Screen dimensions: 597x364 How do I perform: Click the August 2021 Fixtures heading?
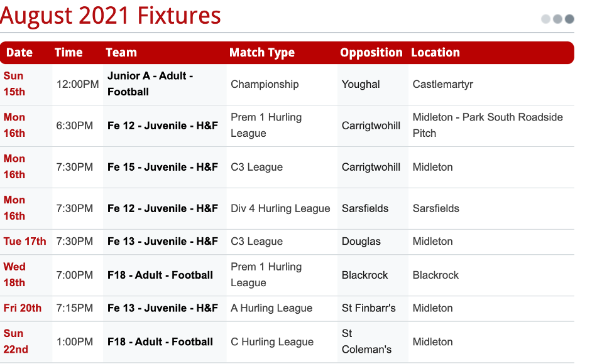click(111, 16)
